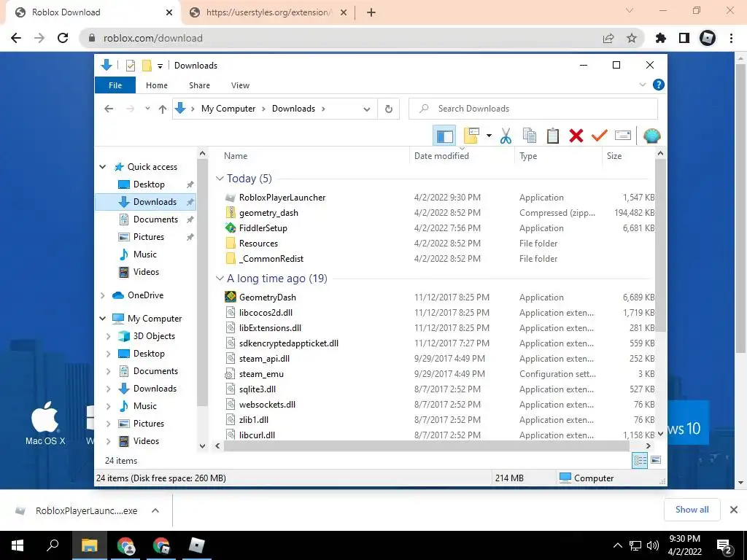
Task: Bookmark this page with star icon
Action: pos(632,38)
